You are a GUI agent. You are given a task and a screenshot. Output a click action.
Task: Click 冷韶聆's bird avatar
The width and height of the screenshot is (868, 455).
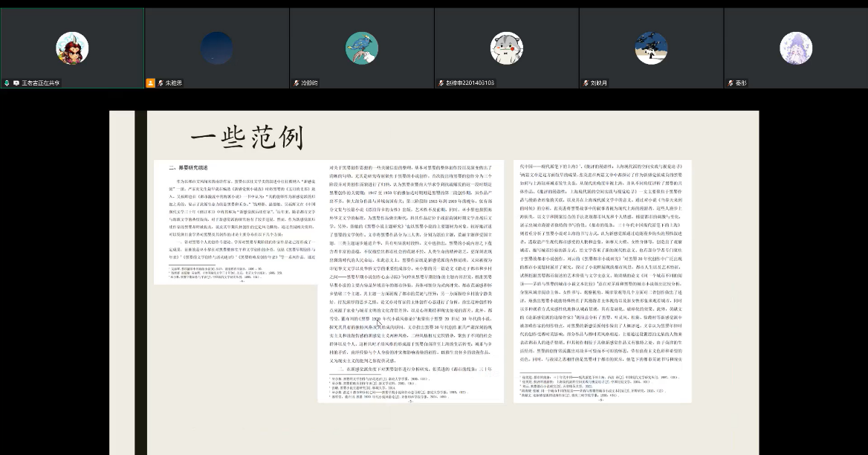[361, 48]
